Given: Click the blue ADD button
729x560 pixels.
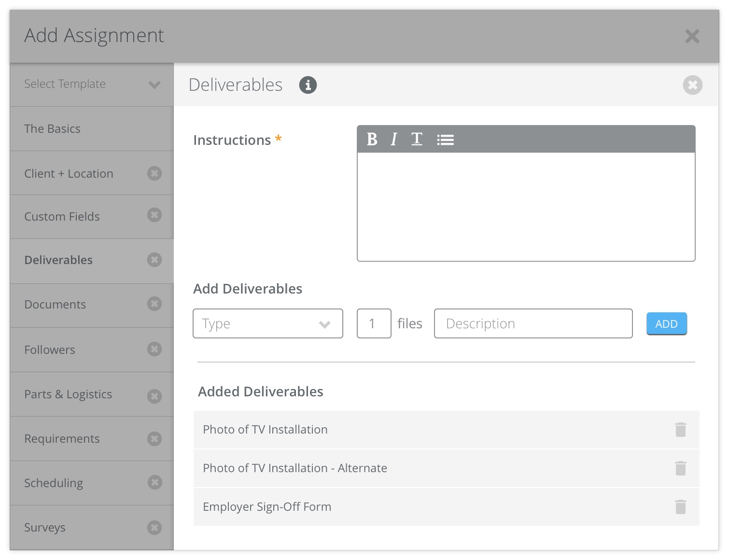Looking at the screenshot, I should click(666, 324).
